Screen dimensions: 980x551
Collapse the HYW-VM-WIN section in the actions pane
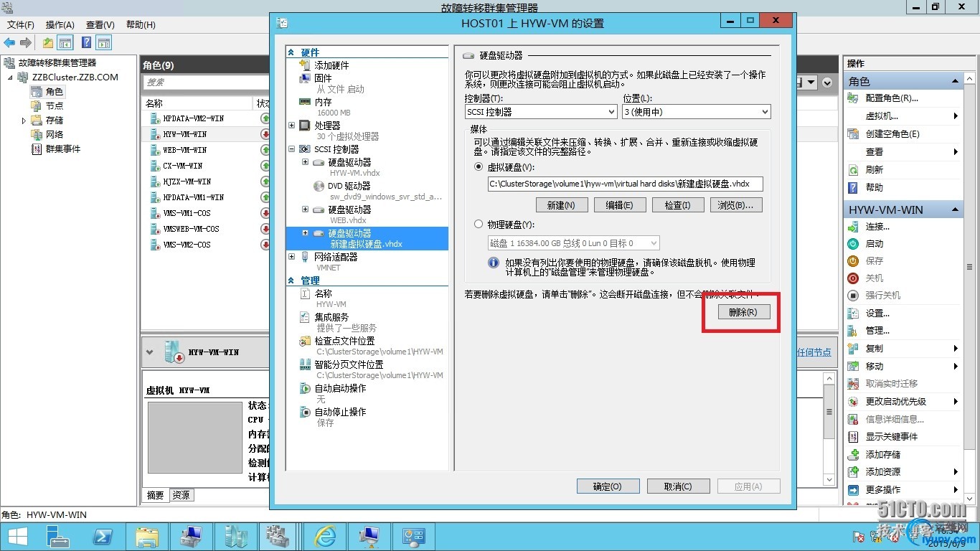click(955, 209)
